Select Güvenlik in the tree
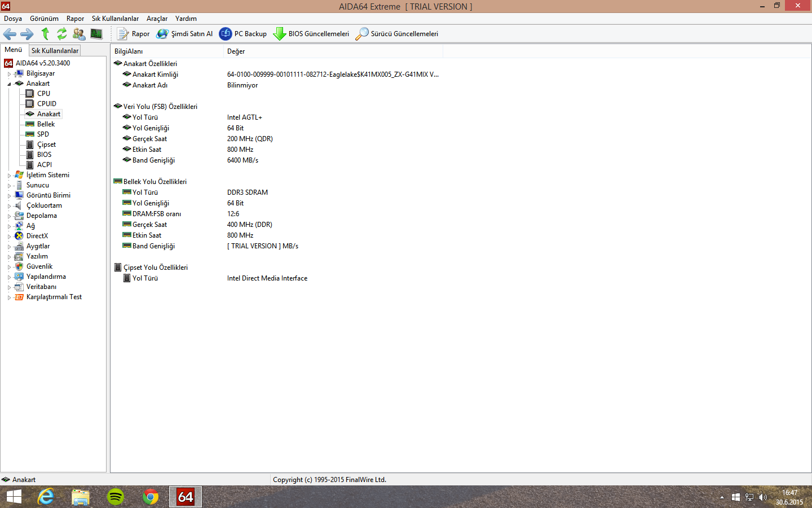 (x=39, y=266)
